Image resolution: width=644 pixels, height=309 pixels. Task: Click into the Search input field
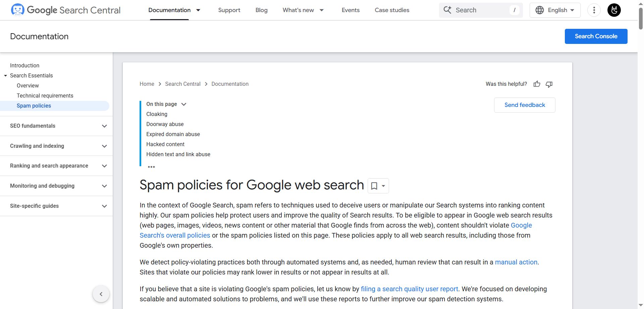481,10
